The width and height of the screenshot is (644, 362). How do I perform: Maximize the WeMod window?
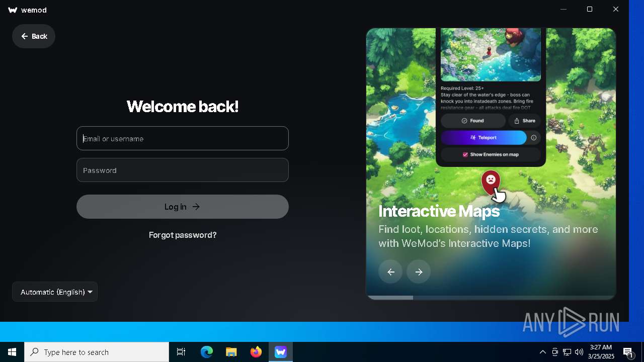click(x=590, y=9)
